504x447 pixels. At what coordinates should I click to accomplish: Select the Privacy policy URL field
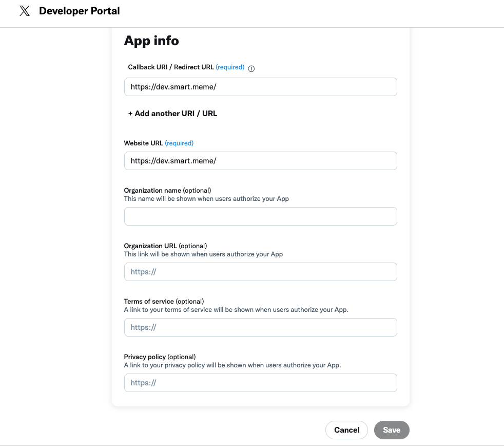[x=260, y=383]
